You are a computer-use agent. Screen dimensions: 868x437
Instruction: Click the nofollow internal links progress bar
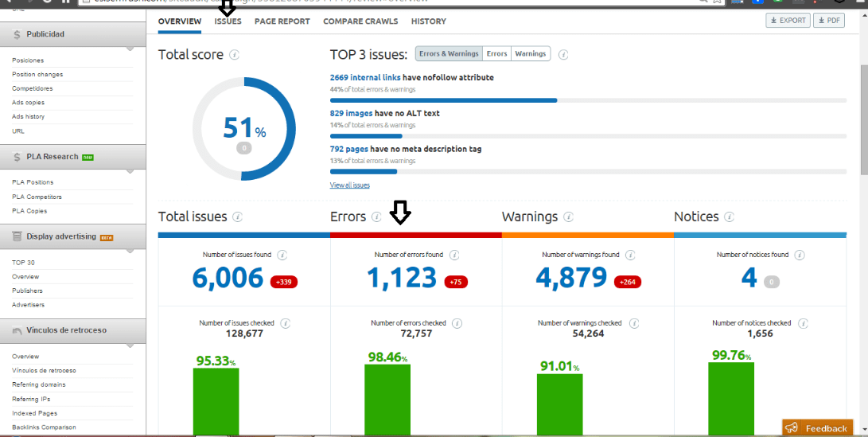(x=588, y=100)
